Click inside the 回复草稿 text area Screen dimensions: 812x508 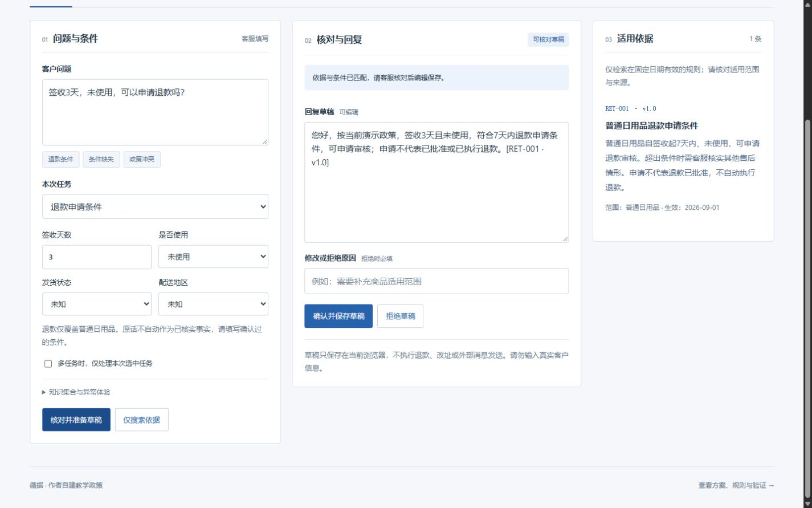tap(436, 182)
